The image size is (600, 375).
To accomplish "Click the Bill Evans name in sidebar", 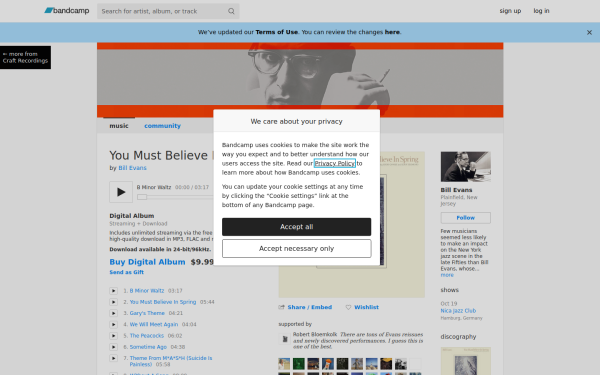I will (456, 190).
